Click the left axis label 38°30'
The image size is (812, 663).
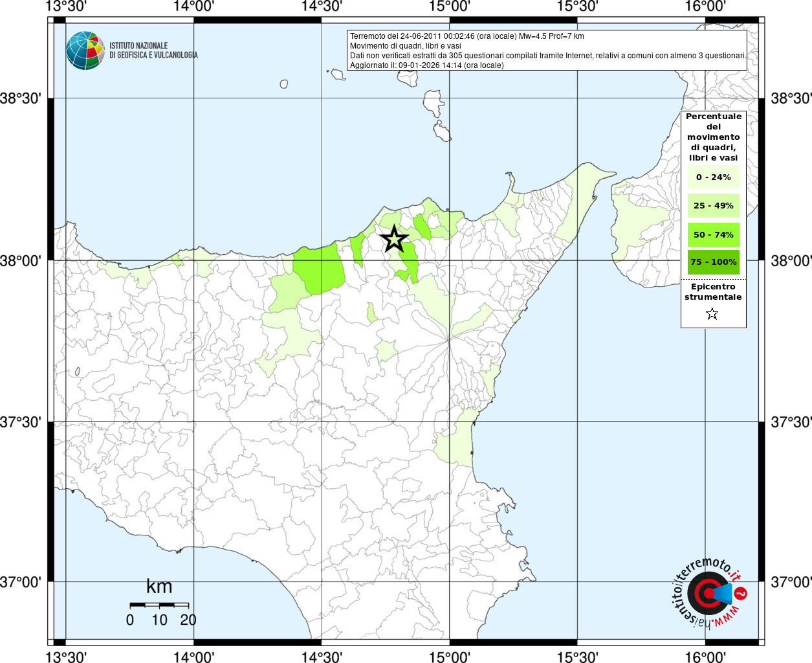tap(21, 98)
